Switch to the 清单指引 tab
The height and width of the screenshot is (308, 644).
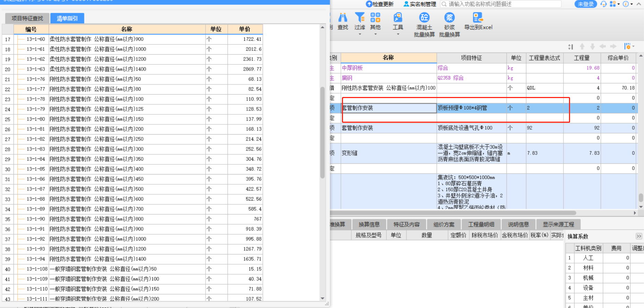click(x=67, y=18)
